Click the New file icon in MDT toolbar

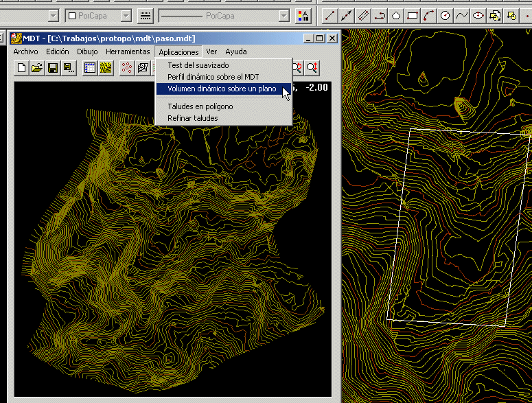point(21,68)
